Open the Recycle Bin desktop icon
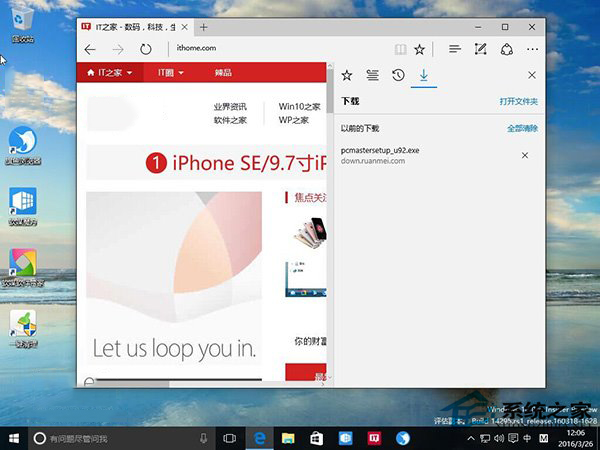This screenshot has width=600, height=450. click(23, 24)
